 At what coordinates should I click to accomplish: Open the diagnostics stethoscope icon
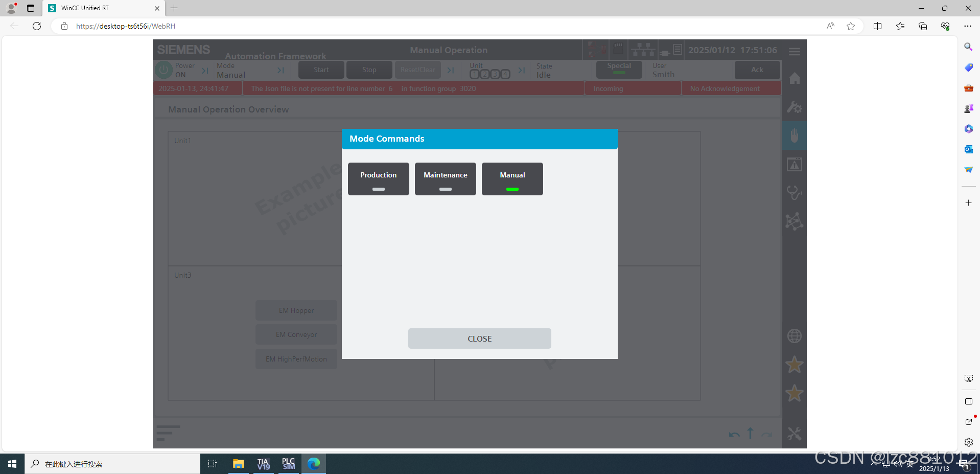point(794,193)
